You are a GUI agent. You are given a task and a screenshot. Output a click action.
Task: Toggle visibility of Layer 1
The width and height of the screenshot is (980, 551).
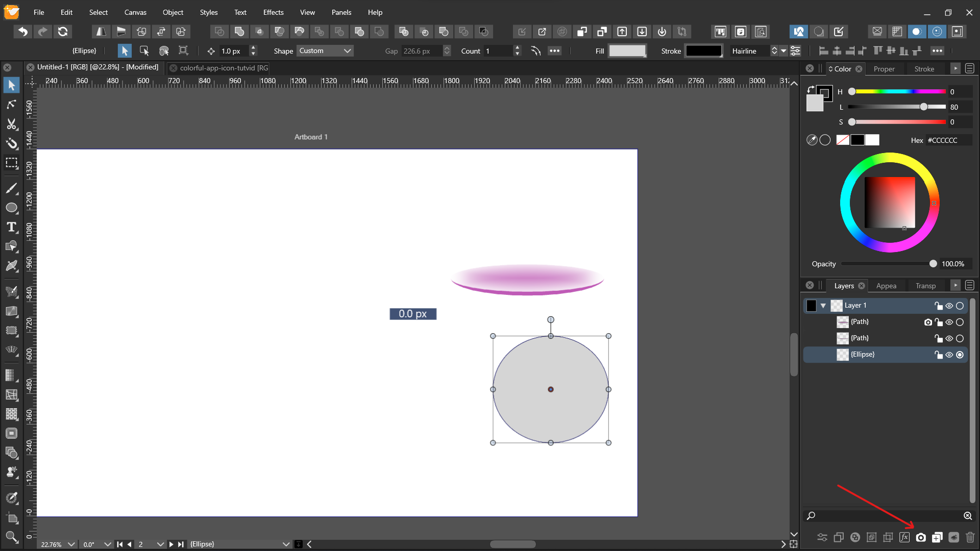949,306
